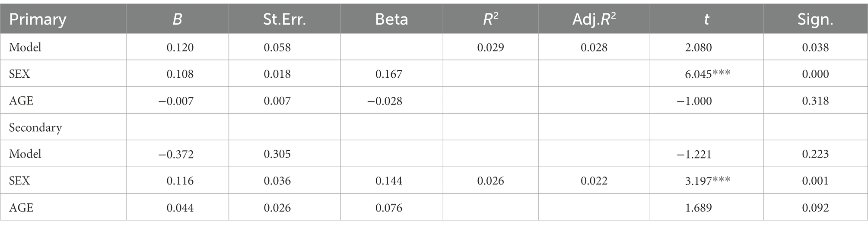
Task: Click the 6.045*** t value cell
Action: click(x=708, y=74)
